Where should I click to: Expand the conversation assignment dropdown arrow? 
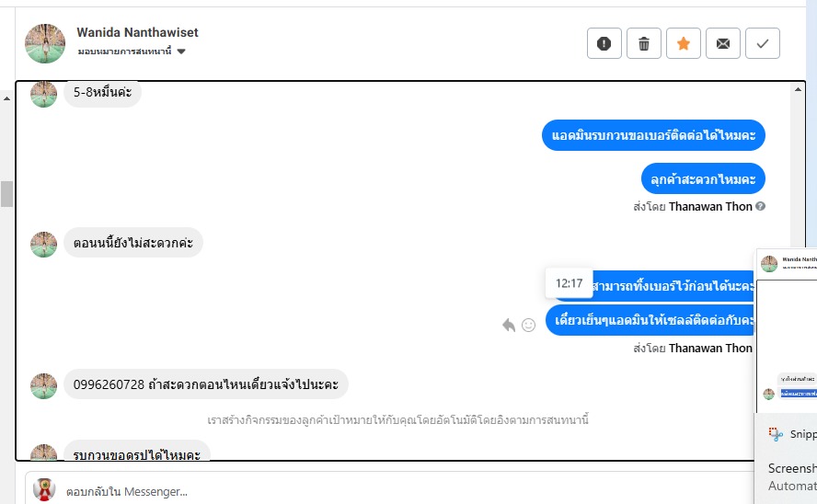click(x=181, y=51)
